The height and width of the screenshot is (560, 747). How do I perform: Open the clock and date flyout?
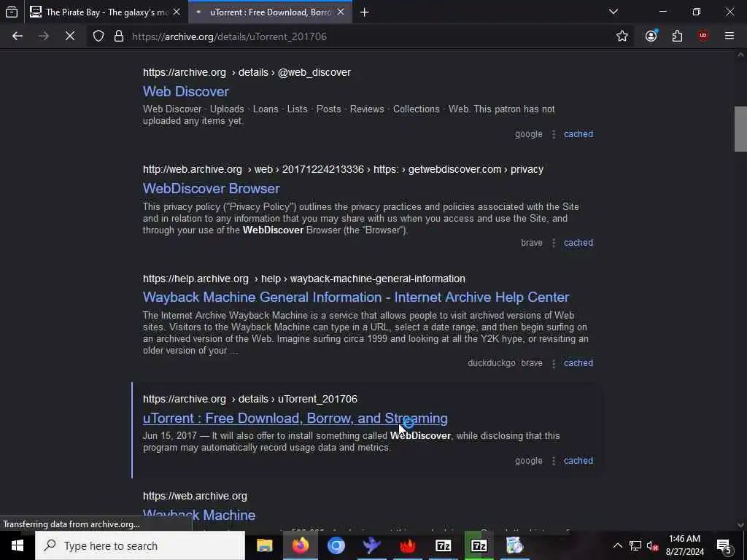[x=684, y=545]
